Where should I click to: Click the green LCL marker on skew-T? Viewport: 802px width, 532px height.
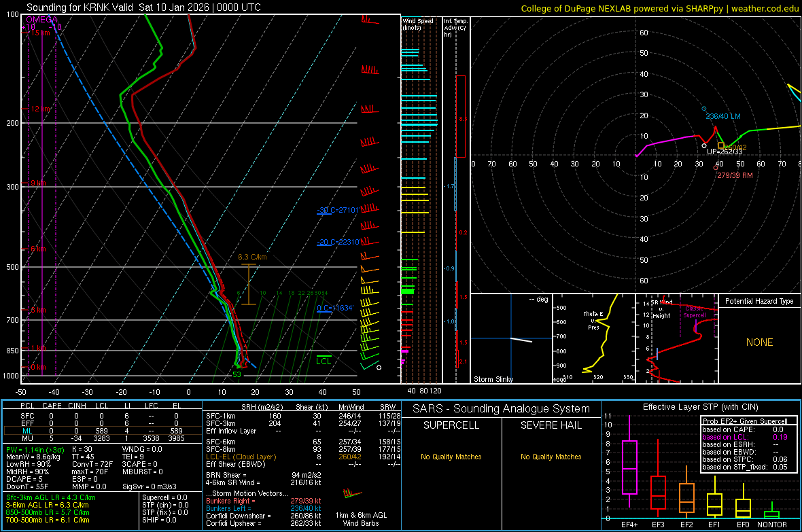pos(324,361)
